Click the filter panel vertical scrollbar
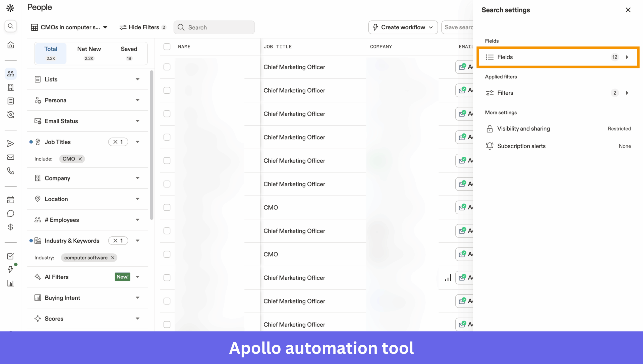This screenshot has height=364, width=643. coord(151,145)
